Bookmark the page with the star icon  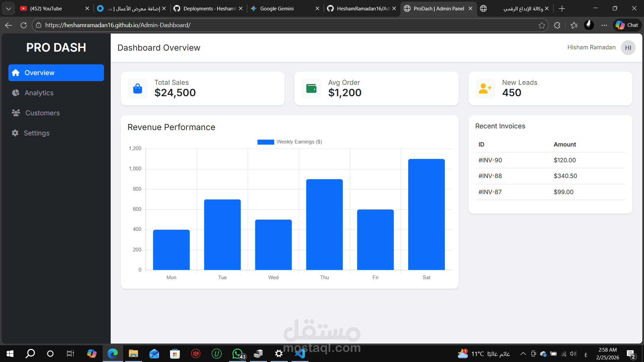pos(542,25)
